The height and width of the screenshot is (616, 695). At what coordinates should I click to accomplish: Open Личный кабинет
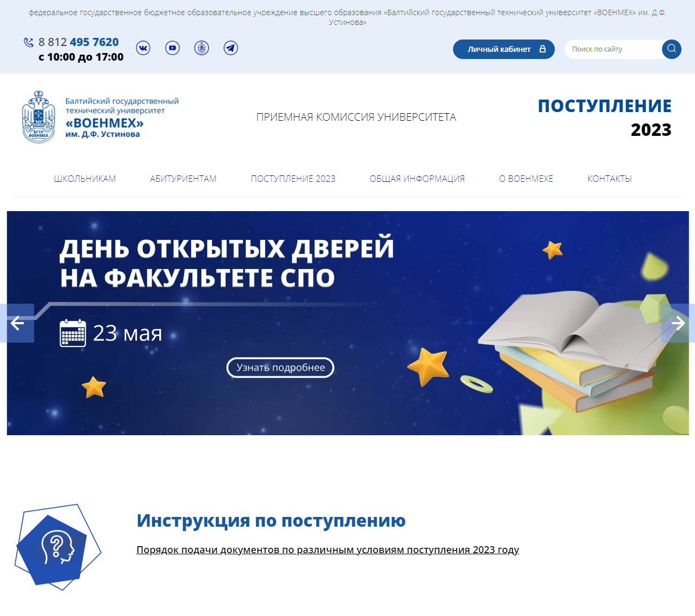click(499, 49)
